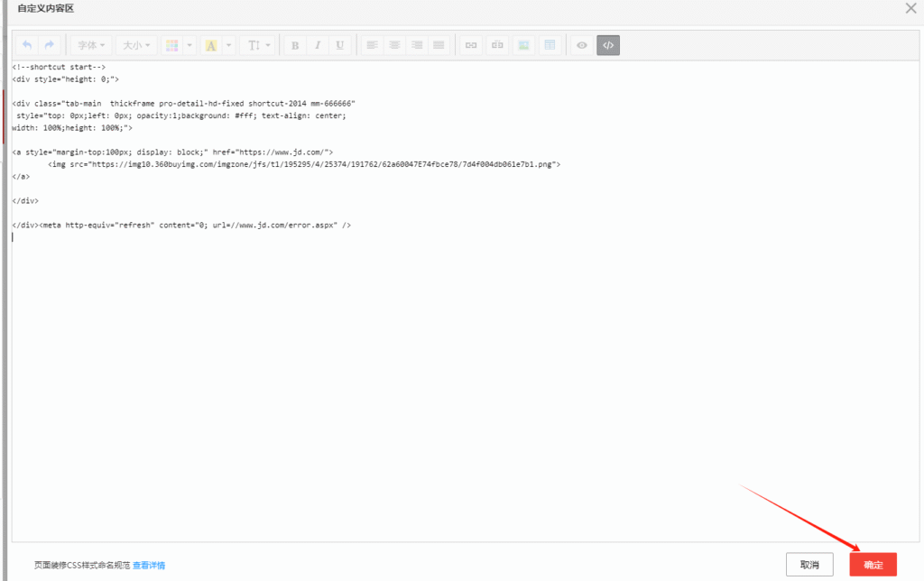Toggle bold formatting
924x581 pixels.
[295, 45]
